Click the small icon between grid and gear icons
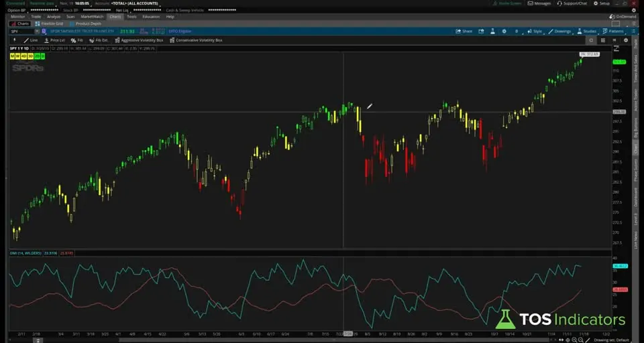 pos(614,40)
